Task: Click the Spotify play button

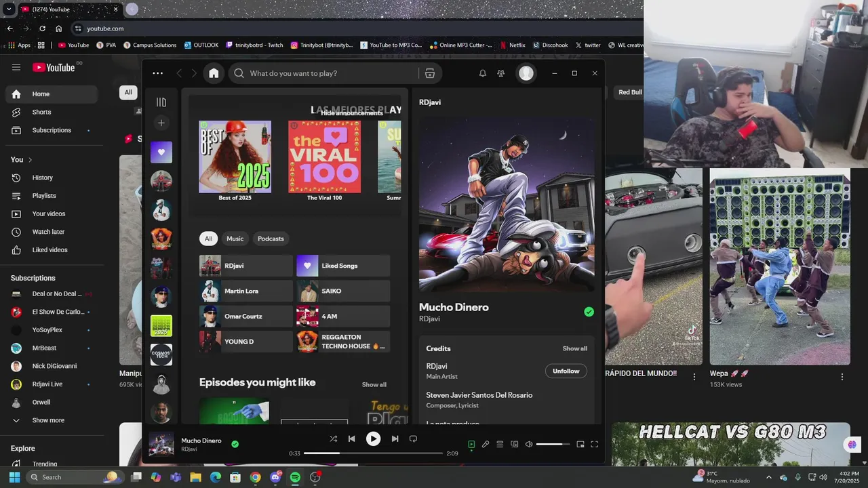Action: point(373,439)
